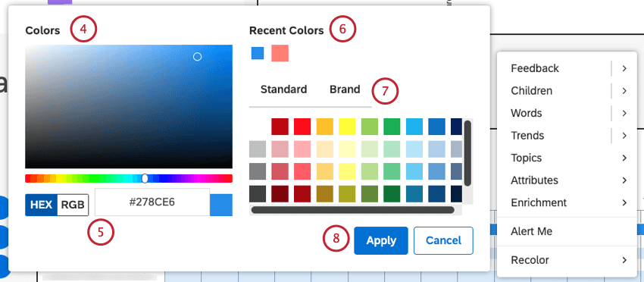
Task: Click the vertical scrollbar of the swatch grid
Action: (467, 153)
